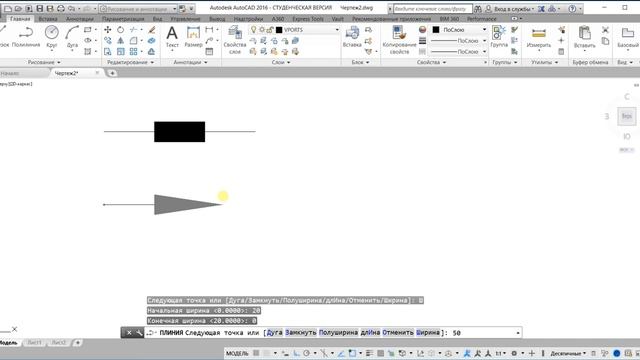The image size is (640, 360).
Task: Open the VPORTS layer dropdown
Action: click(x=337, y=30)
